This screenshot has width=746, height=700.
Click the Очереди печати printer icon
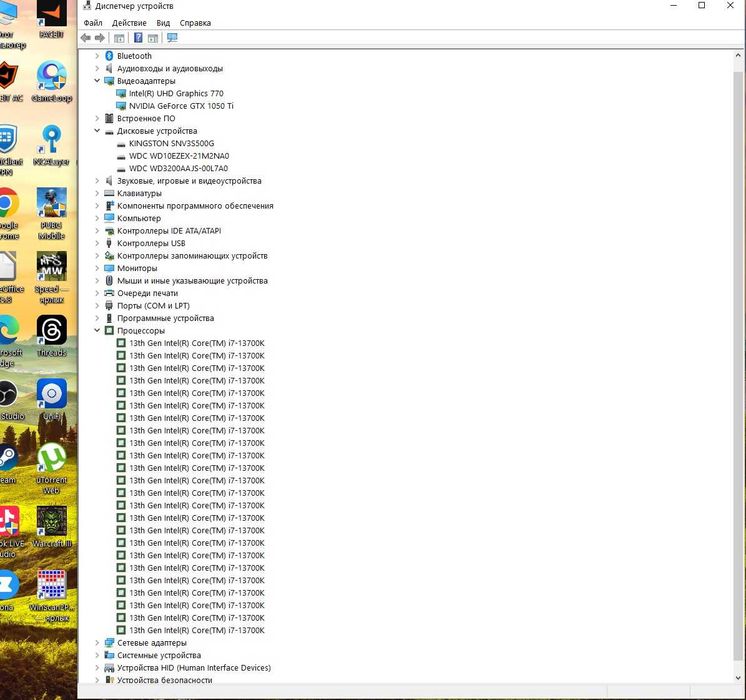pos(109,293)
